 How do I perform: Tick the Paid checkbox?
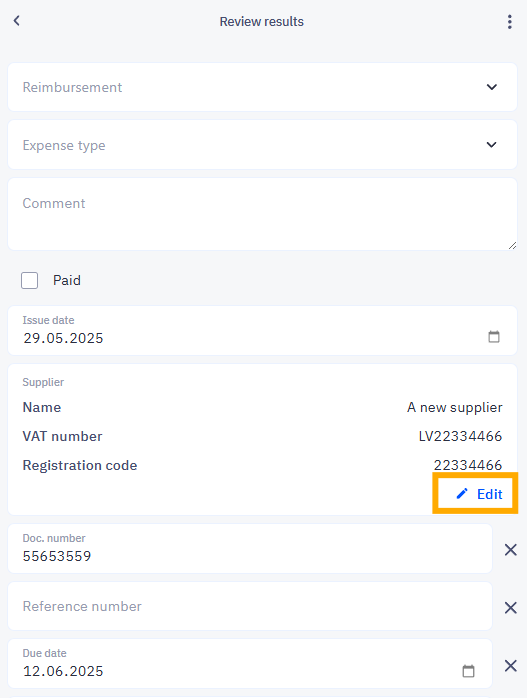pos(29,280)
